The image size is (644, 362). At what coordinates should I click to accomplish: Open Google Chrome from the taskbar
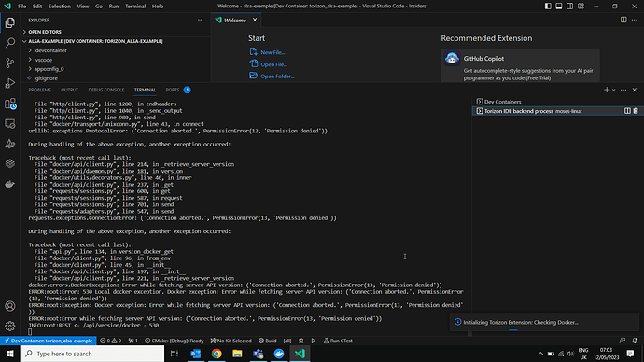click(217, 354)
